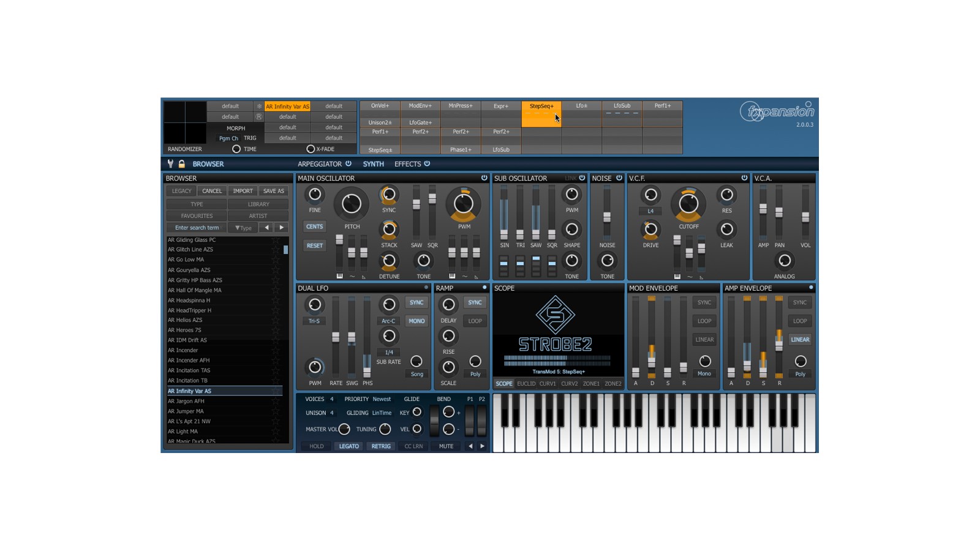Click the Ramp DELAY knob

448,305
